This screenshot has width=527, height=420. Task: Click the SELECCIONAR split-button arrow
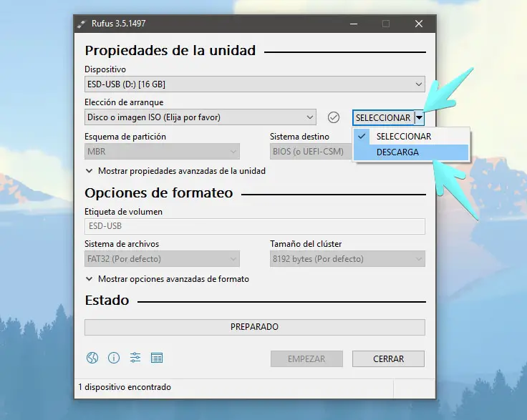(x=419, y=118)
